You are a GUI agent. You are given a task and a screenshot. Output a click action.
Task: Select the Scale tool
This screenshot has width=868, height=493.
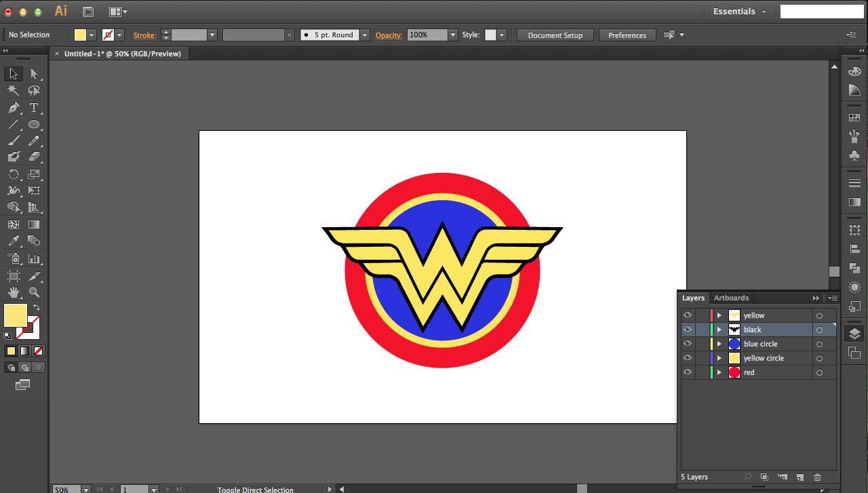coord(34,174)
